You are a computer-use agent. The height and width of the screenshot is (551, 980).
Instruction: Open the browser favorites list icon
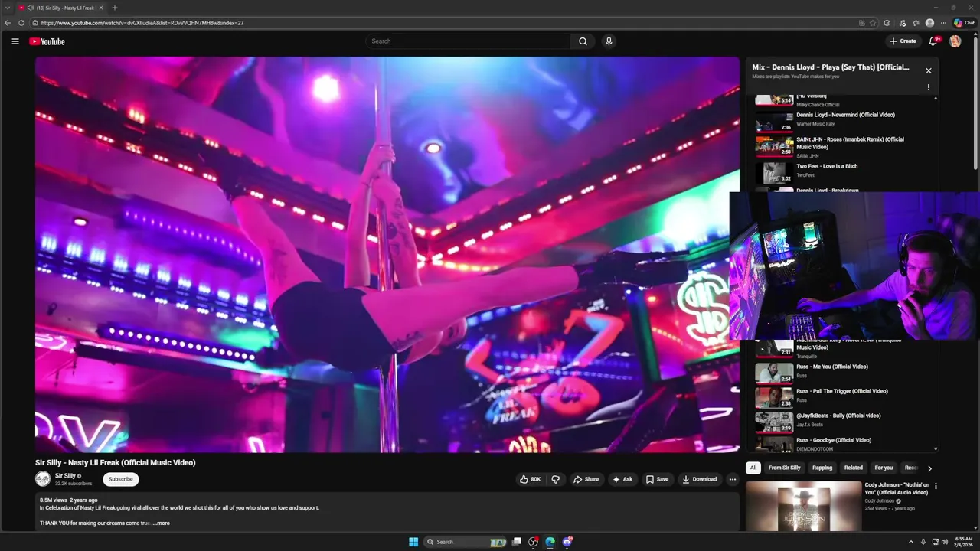click(916, 23)
